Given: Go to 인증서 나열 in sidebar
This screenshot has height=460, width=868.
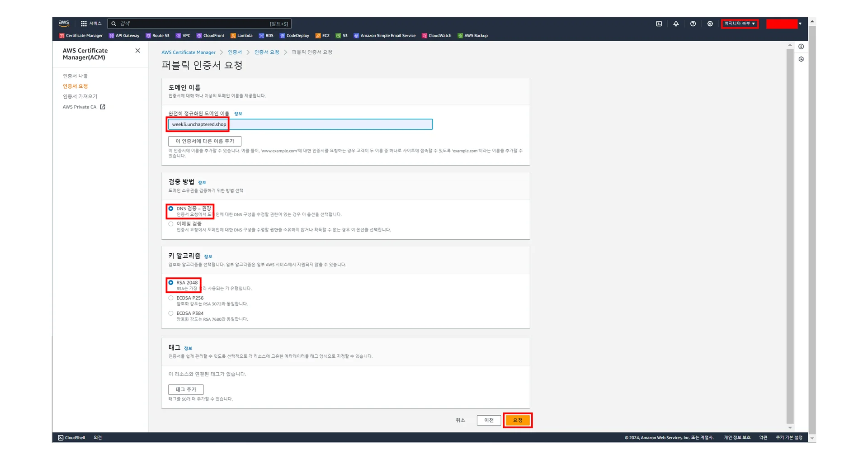Looking at the screenshot, I should [75, 76].
